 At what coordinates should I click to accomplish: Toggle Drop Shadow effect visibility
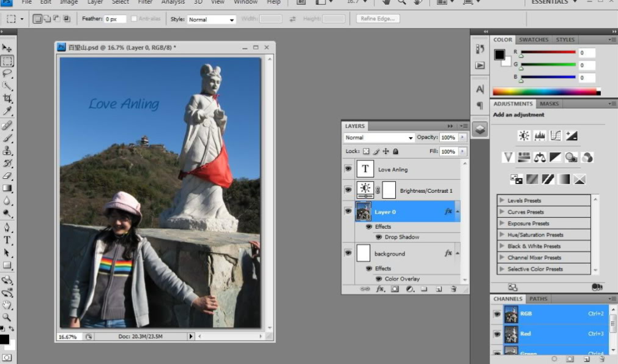[x=378, y=237]
